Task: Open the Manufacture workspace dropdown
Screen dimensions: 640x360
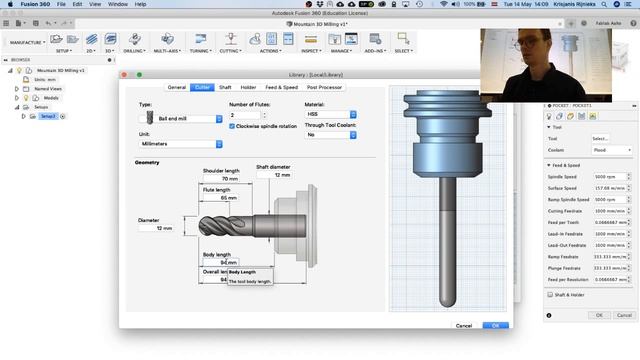Action: (27, 42)
